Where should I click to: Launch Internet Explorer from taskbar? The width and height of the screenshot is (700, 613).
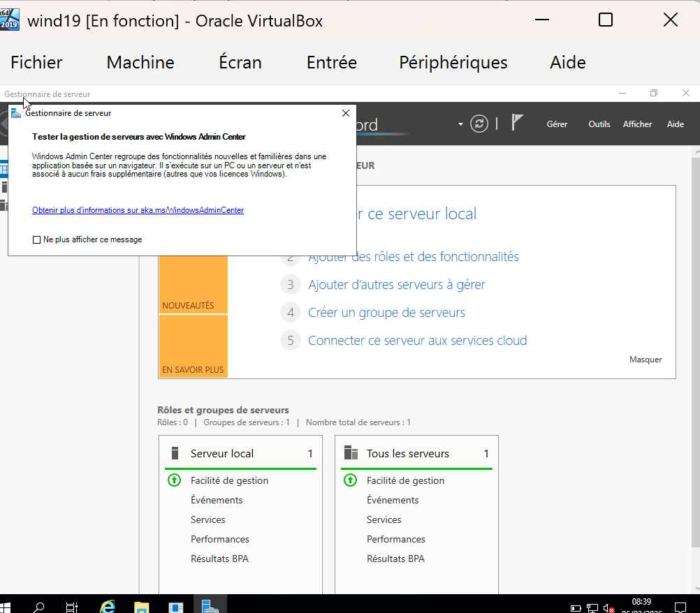(x=108, y=607)
